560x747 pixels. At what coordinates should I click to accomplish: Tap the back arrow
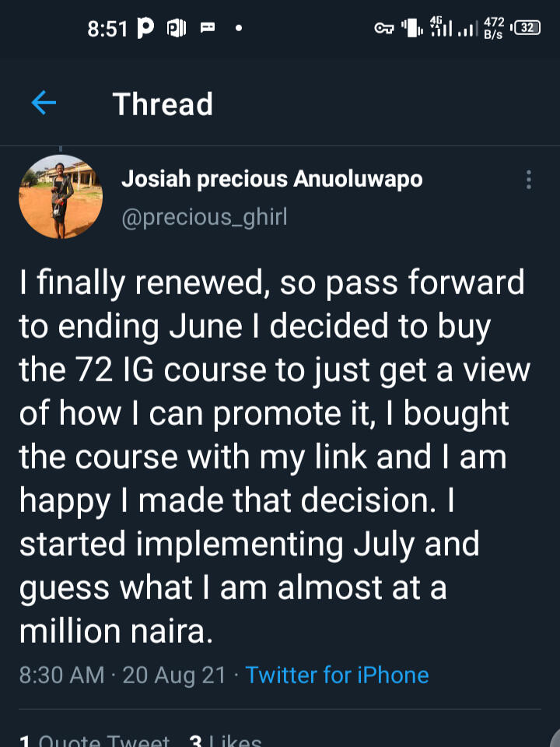44,103
